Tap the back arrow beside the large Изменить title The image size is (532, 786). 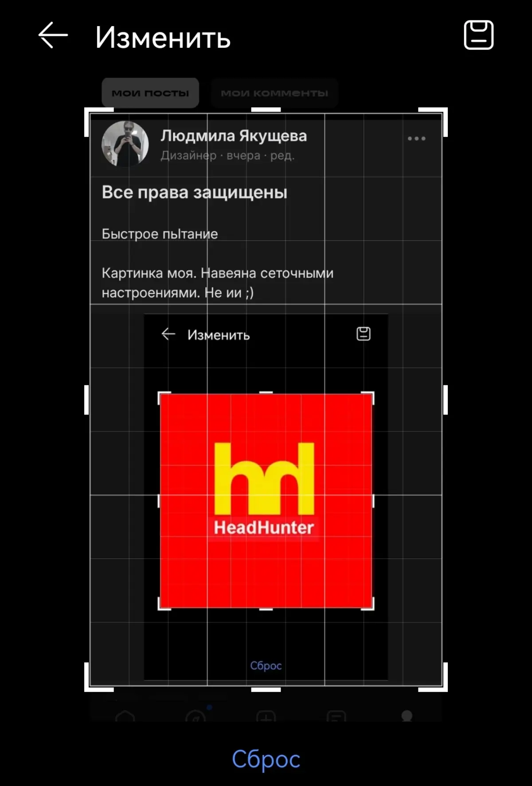[x=53, y=35]
